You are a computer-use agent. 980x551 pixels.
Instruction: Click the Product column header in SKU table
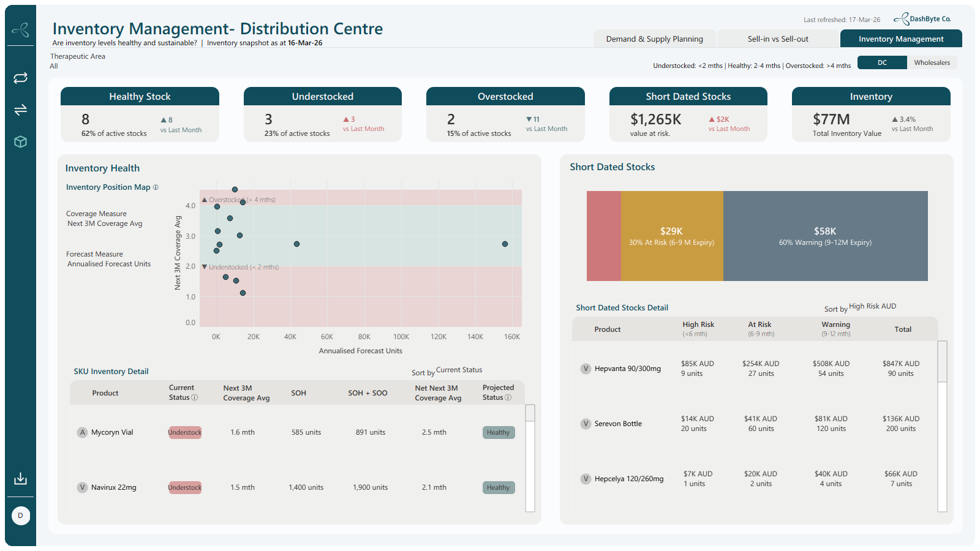105,393
